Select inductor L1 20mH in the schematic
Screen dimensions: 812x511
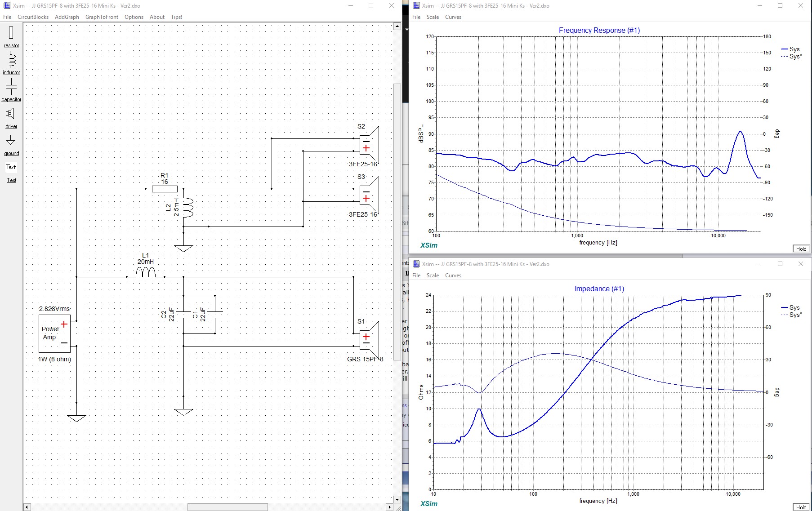coord(146,272)
